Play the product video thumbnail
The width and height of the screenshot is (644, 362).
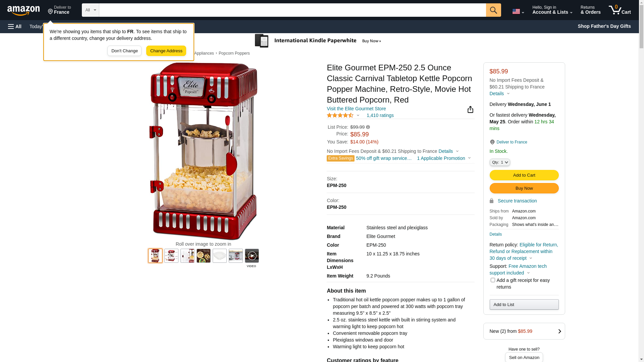252,256
